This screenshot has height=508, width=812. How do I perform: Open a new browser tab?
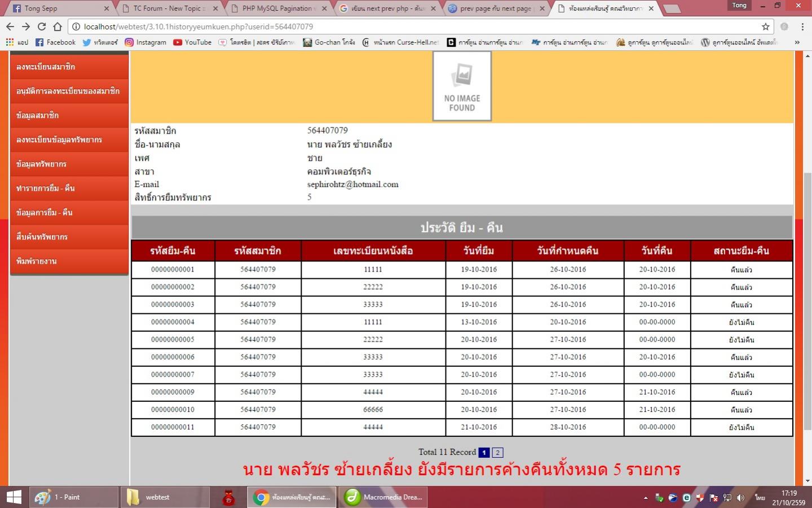672,8
